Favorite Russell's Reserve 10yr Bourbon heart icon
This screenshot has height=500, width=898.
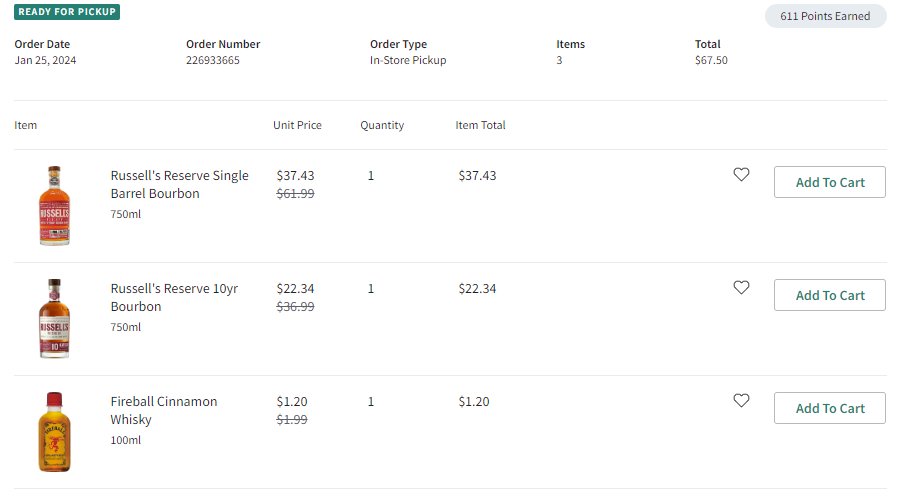click(x=741, y=287)
